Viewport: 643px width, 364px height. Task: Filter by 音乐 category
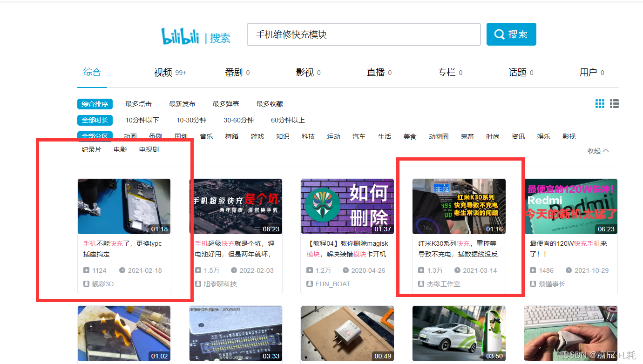206,136
